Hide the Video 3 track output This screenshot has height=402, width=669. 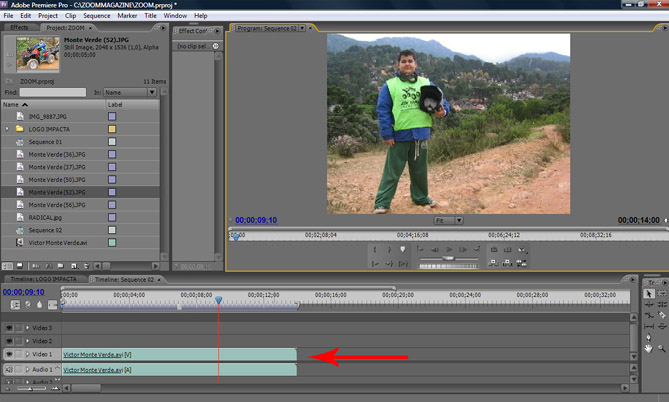click(x=10, y=327)
